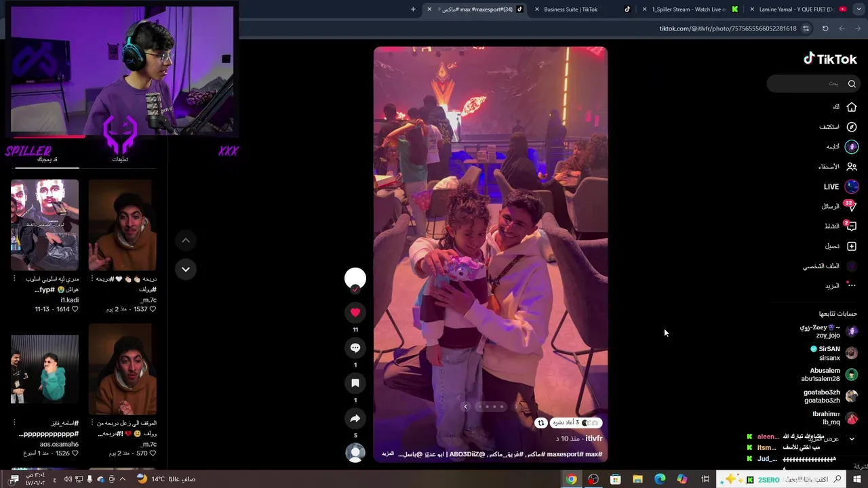Open the site settings icon beside URL
The height and width of the screenshot is (488, 868).
coord(806,28)
